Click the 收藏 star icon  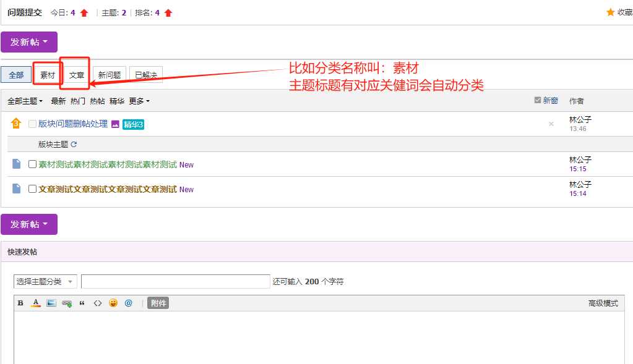point(610,12)
